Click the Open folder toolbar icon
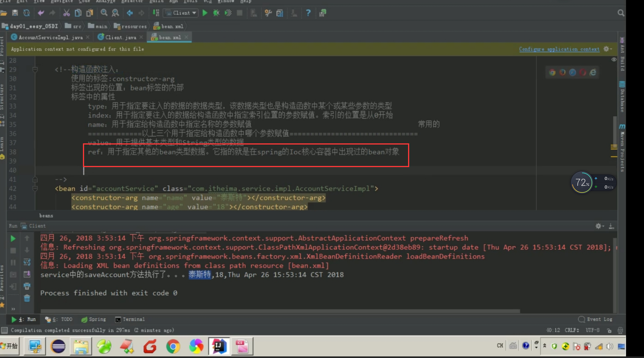Image resolution: width=644 pixels, height=358 pixels. tap(4, 13)
